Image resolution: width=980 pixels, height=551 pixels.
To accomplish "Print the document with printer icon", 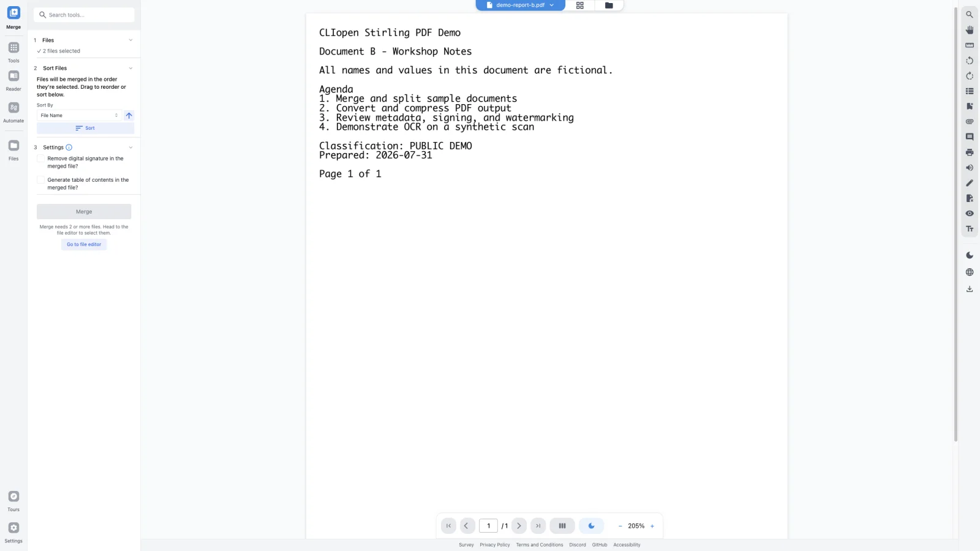I will click(970, 152).
